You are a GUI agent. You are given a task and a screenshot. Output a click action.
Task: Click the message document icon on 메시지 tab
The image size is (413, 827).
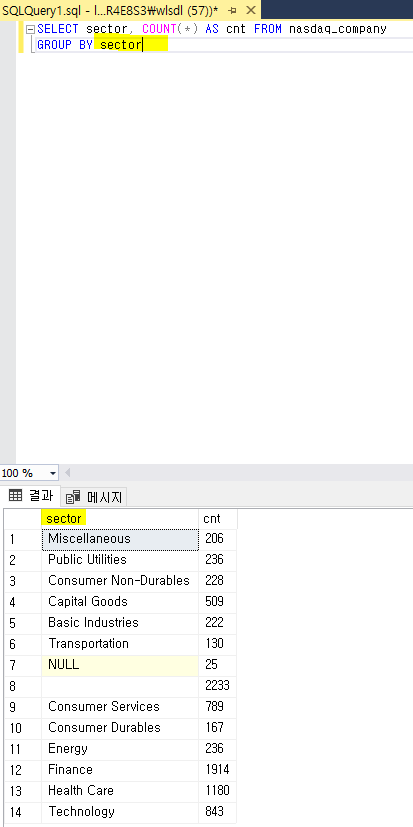pyautogui.click(x=73, y=497)
